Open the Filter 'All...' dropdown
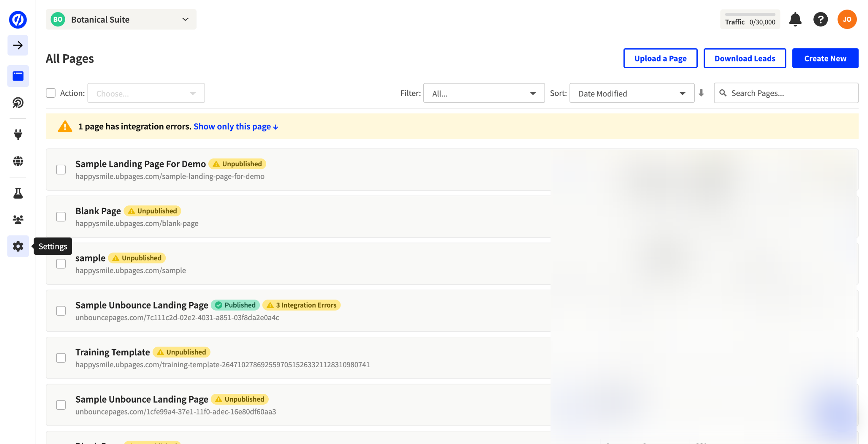 pyautogui.click(x=483, y=93)
